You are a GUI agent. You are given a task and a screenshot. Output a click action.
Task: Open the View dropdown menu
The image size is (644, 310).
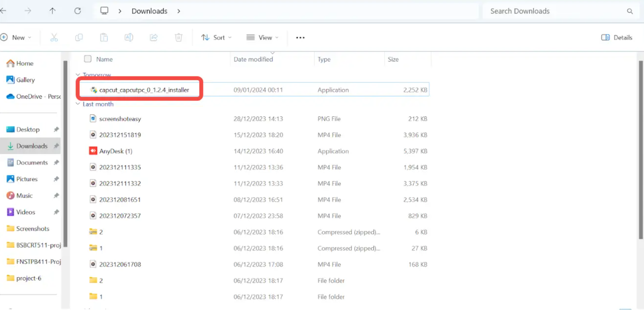(x=262, y=38)
